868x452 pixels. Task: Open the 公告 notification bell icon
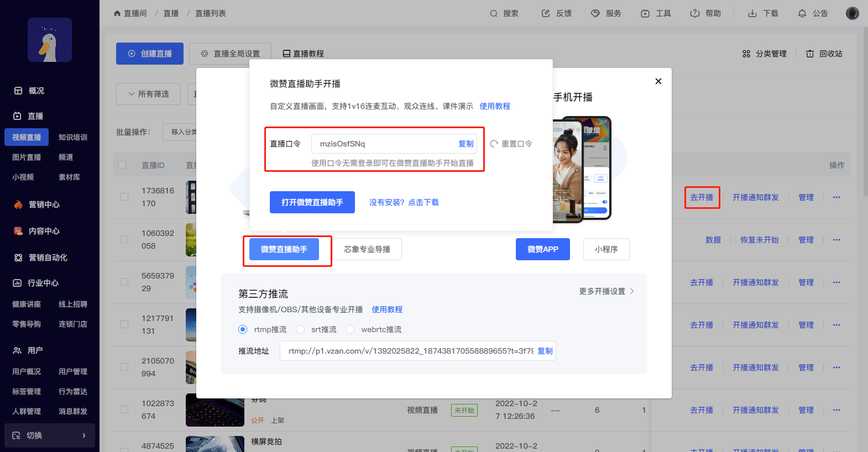(x=802, y=13)
